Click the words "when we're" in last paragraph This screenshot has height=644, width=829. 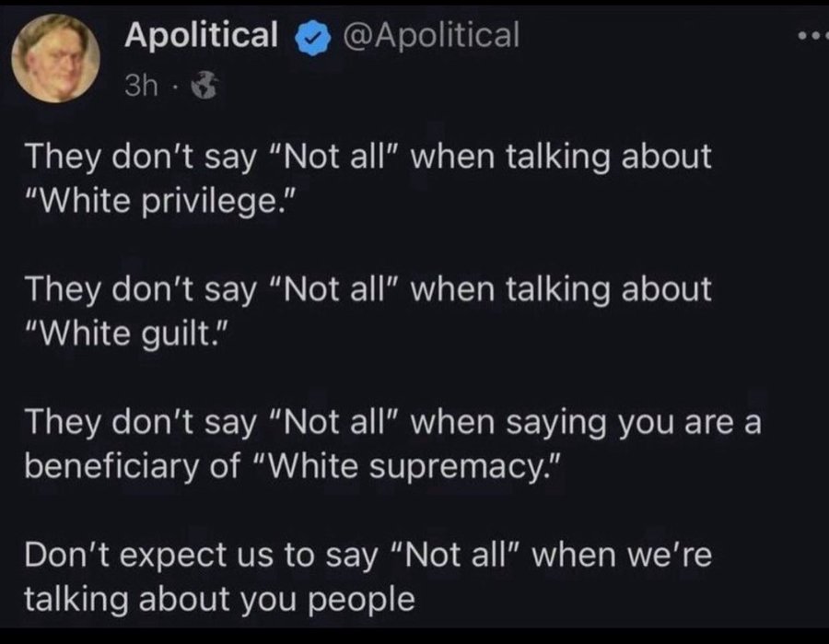[x=622, y=556]
